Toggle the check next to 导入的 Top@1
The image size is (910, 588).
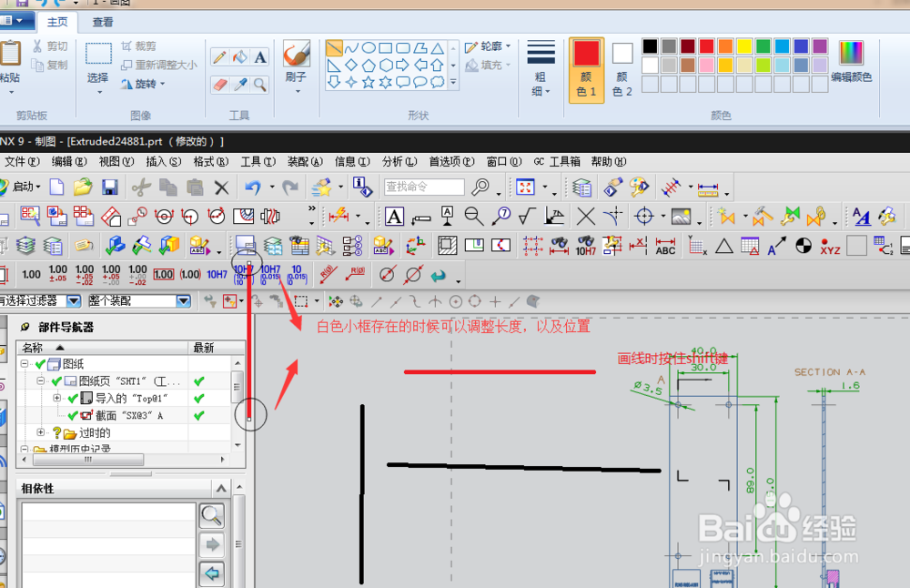73,398
